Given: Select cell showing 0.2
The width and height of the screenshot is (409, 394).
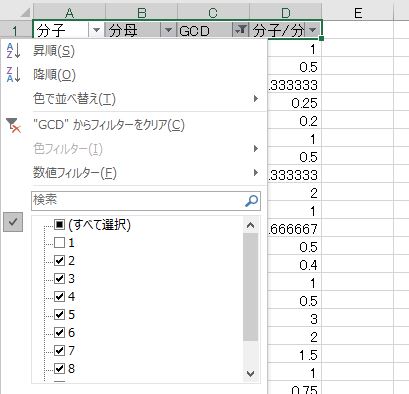Looking at the screenshot, I should pyautogui.click(x=294, y=121).
